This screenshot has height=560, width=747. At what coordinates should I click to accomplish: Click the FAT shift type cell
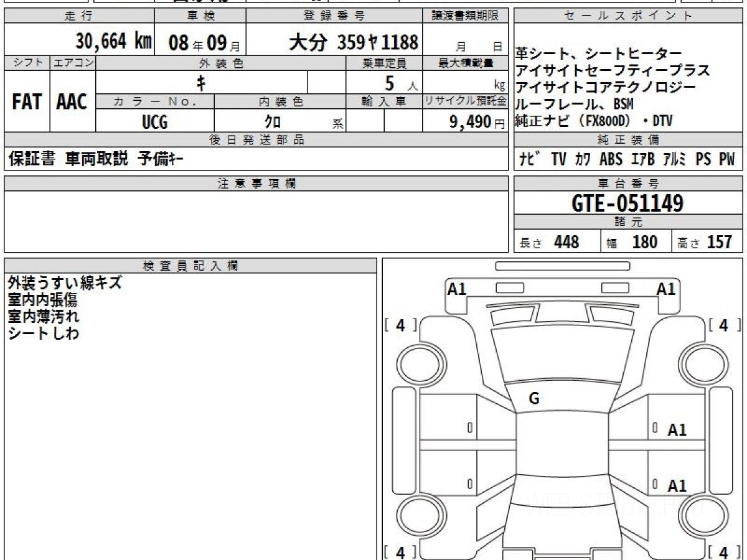pos(27,102)
